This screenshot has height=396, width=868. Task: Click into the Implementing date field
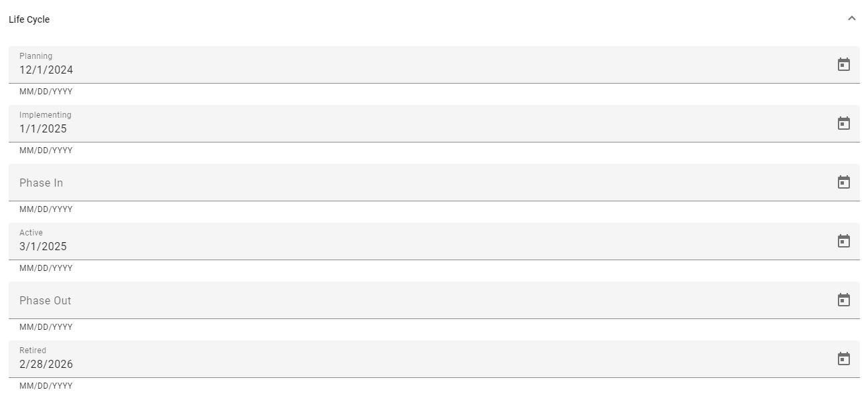pyautogui.click(x=402, y=128)
